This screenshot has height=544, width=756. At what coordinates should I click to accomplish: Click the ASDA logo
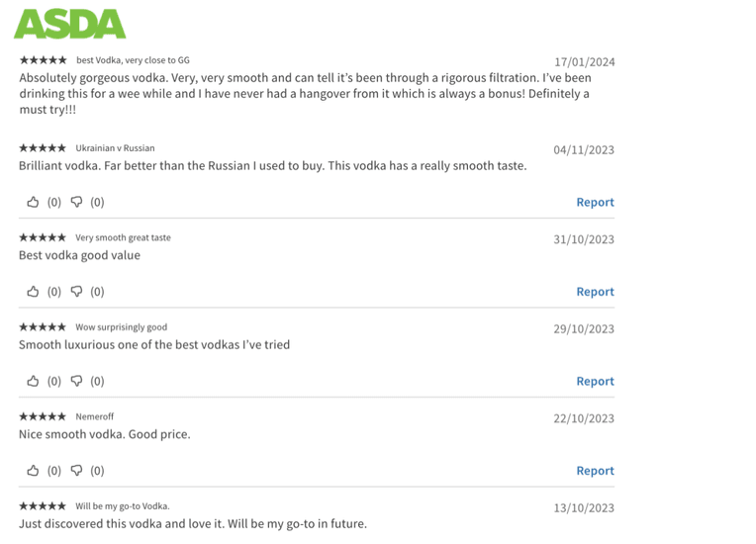[70, 24]
